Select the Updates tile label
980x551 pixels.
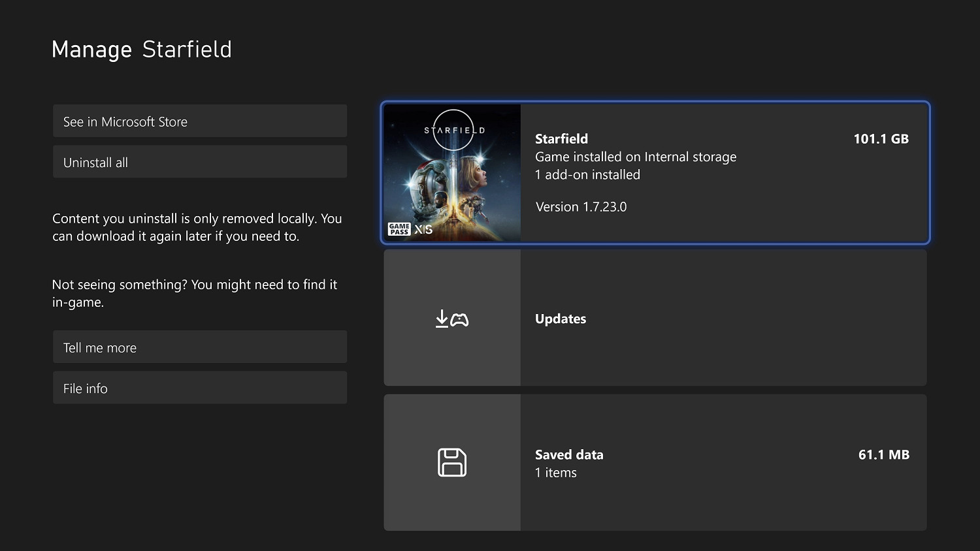pos(561,319)
